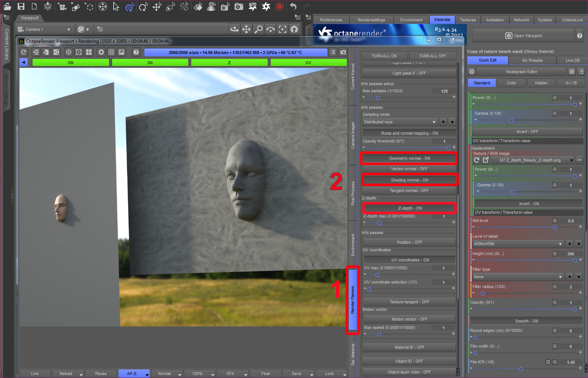Open the AF-S focus mode dropdown

(134, 373)
